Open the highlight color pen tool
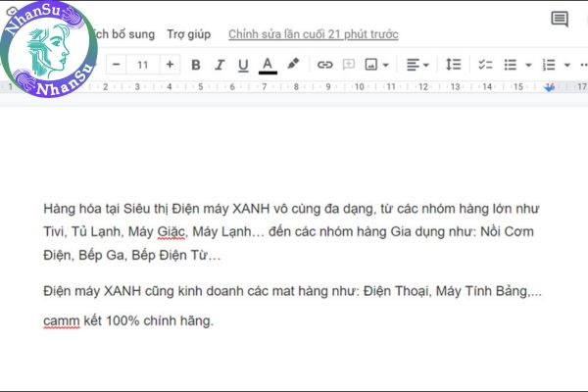Viewport: 588px width, 392px height. [x=293, y=64]
